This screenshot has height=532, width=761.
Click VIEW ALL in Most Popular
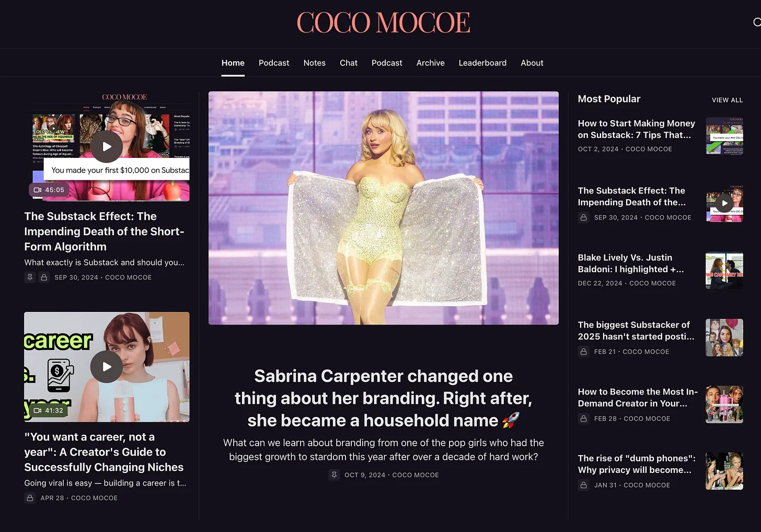727,100
